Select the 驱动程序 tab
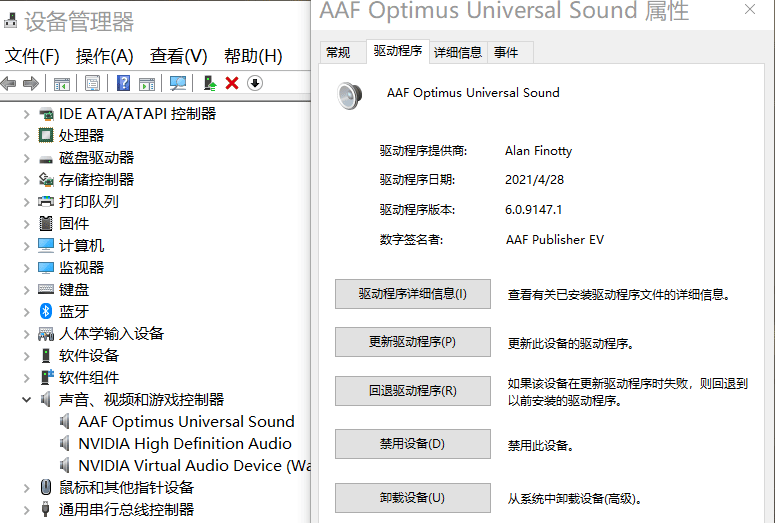The height and width of the screenshot is (523, 777). 398,51
